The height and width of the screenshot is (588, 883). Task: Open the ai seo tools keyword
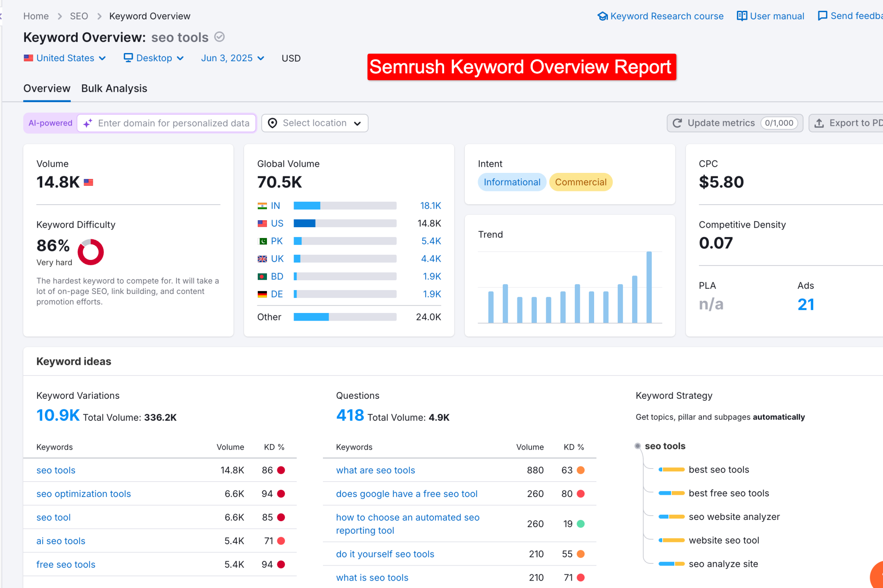click(61, 541)
